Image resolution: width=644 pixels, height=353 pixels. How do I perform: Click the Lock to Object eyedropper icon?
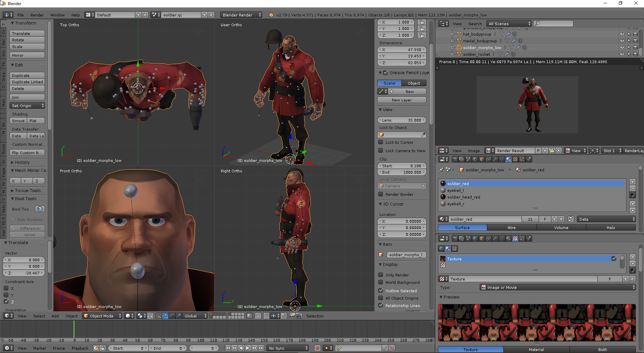[x=423, y=135]
